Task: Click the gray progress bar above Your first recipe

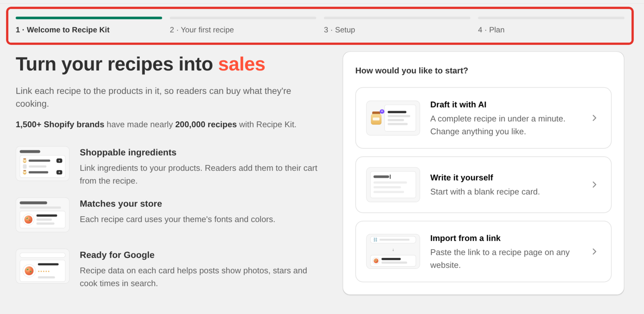Action: [x=243, y=18]
